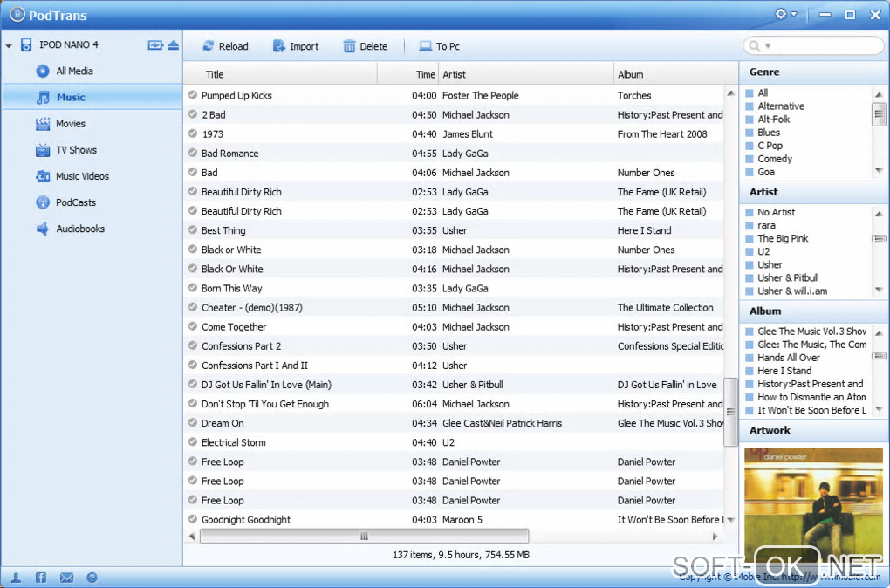This screenshot has width=890, height=588.
Task: Click the PodCasts icon in sidebar
Action: coord(43,202)
